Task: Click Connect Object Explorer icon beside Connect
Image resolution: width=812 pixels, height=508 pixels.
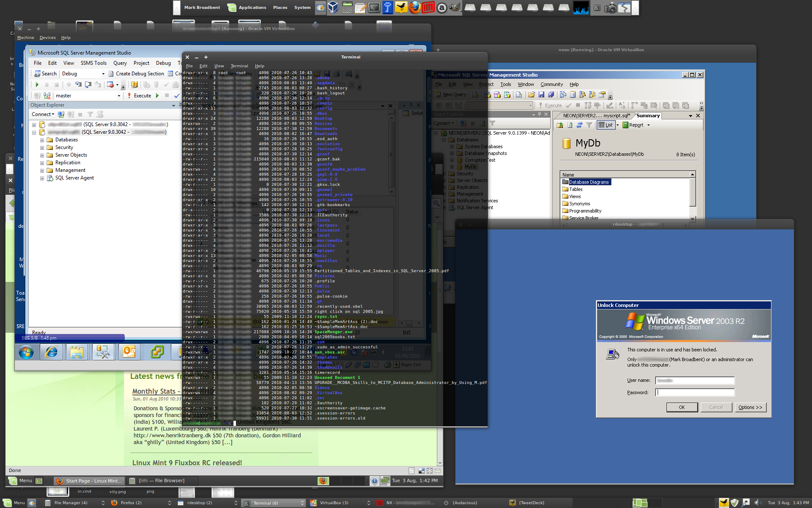Action: [61, 114]
